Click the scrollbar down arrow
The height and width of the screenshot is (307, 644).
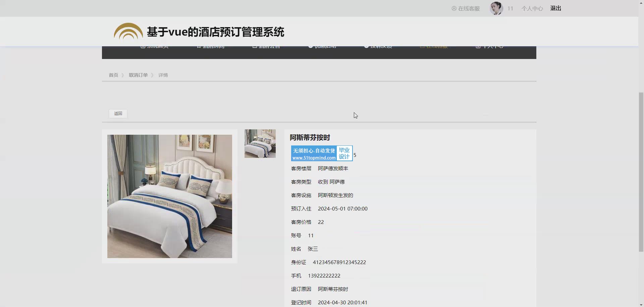point(641,305)
